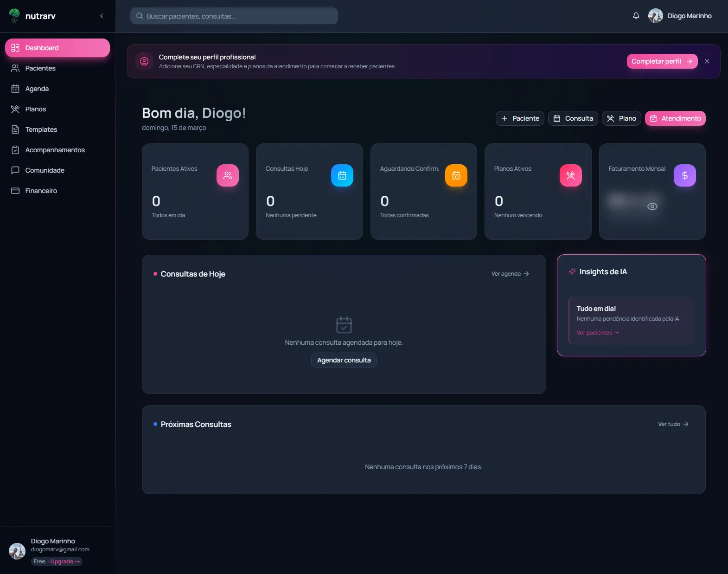Click the pink Atendimento button

tap(675, 118)
